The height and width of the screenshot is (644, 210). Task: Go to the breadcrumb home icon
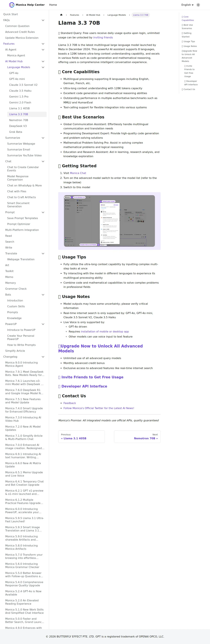pyautogui.click(x=61, y=15)
